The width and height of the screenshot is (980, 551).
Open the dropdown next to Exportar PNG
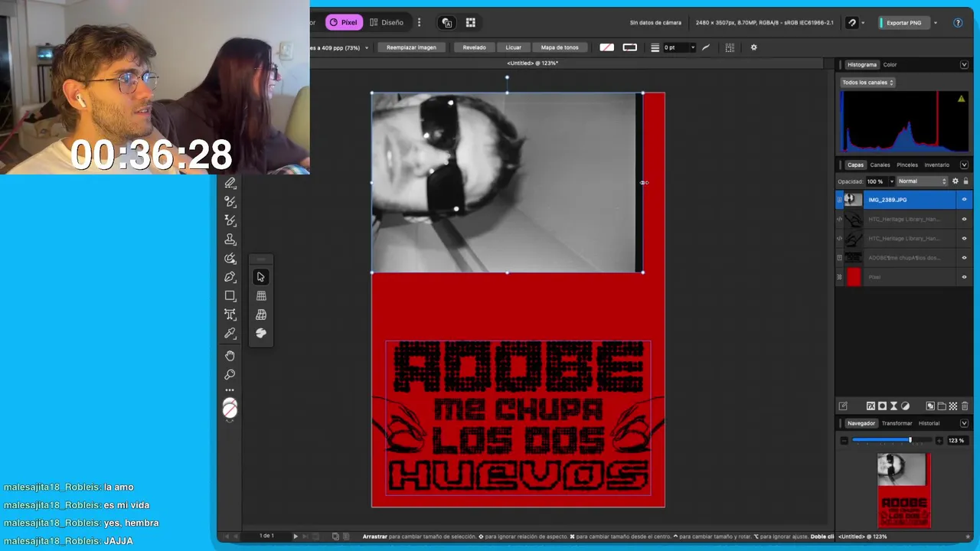pyautogui.click(x=936, y=23)
